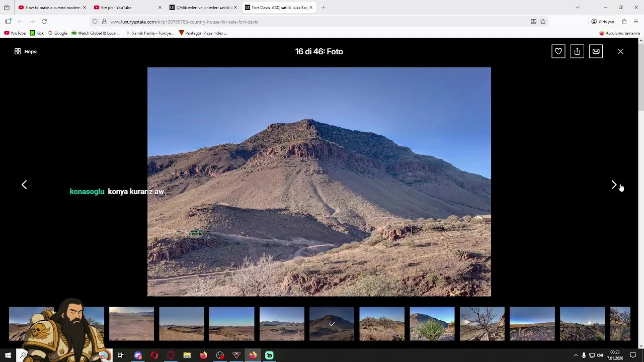This screenshot has height=362, width=644.
Task: Select the currently checked mountain thumbnail
Action: 332,324
